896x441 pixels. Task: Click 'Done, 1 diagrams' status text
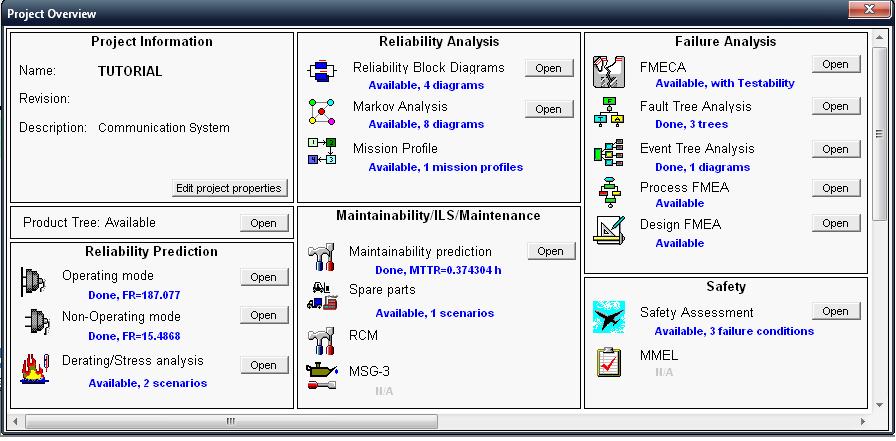(702, 167)
